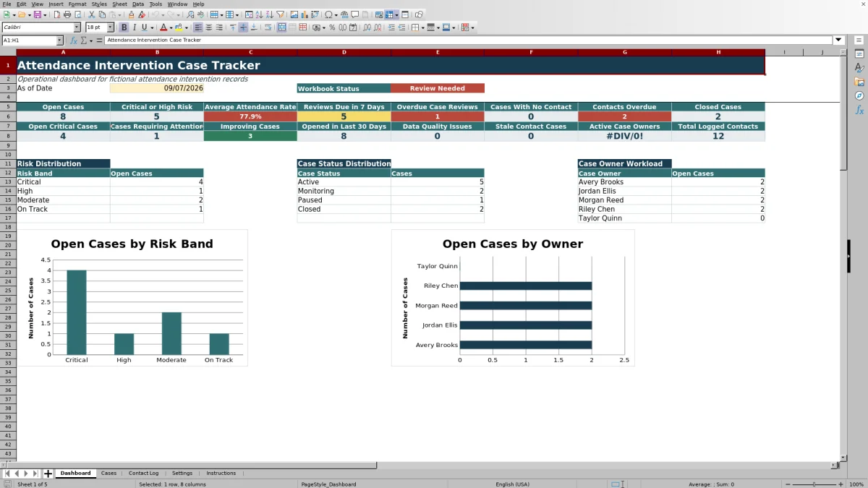Click row header 13
868x488 pixels.
[x=8, y=182]
